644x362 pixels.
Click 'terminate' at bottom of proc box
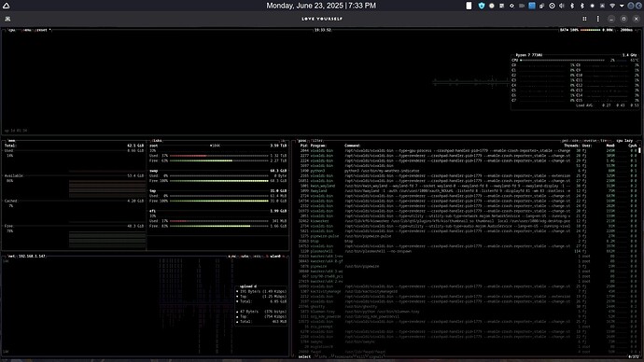(343, 356)
